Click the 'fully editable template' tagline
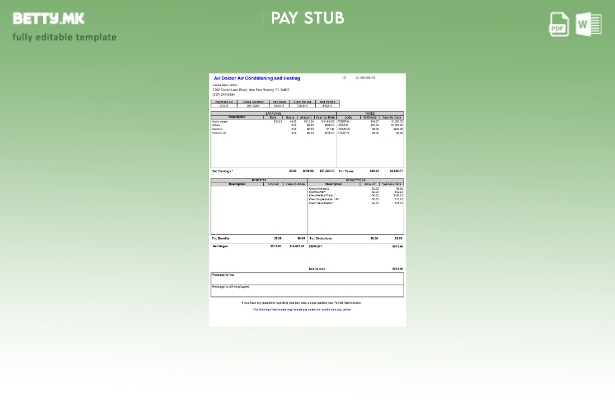This screenshot has width=615, height=400. coord(64,37)
